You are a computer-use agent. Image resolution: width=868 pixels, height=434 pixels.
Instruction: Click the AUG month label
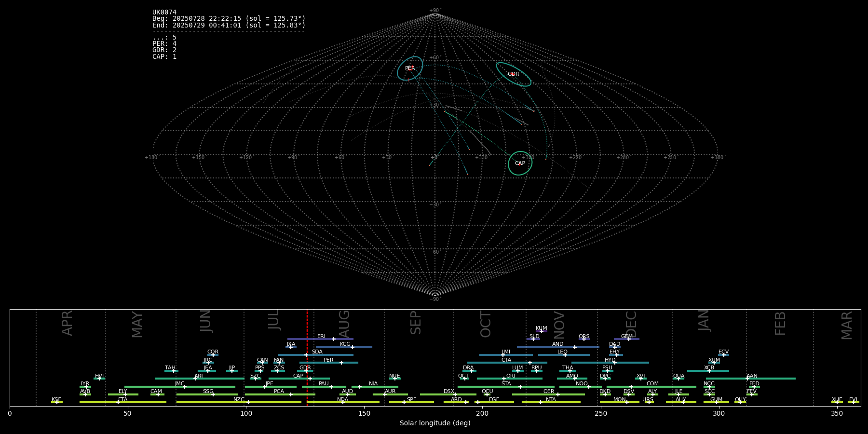click(344, 324)
